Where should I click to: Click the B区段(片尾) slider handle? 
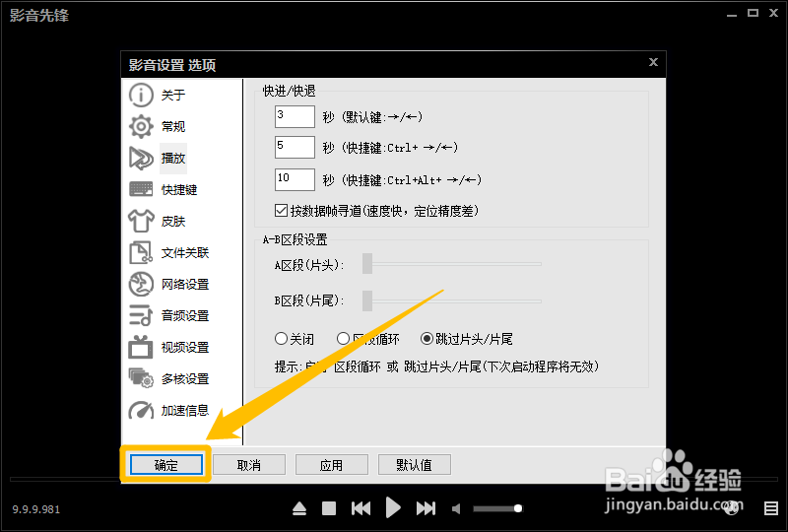(x=367, y=300)
